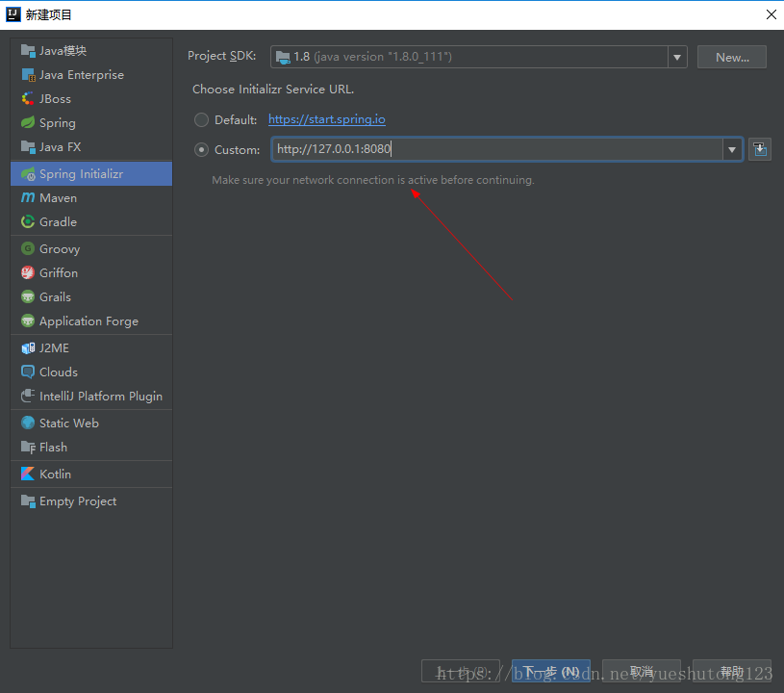Select Clouds label in project list
The width and height of the screenshot is (784, 693).
59,372
